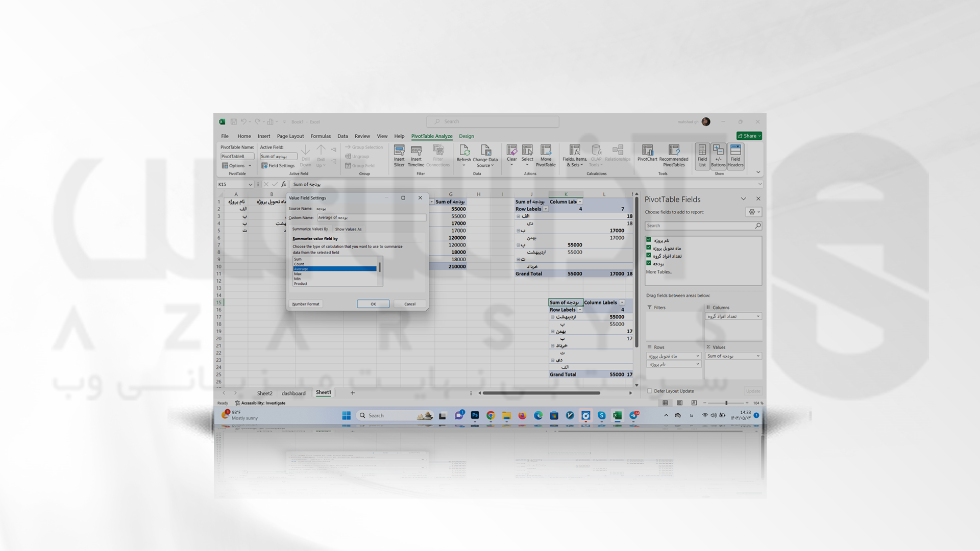
Task: Switch to the Sheet2 sheet tab
Action: pyautogui.click(x=264, y=393)
